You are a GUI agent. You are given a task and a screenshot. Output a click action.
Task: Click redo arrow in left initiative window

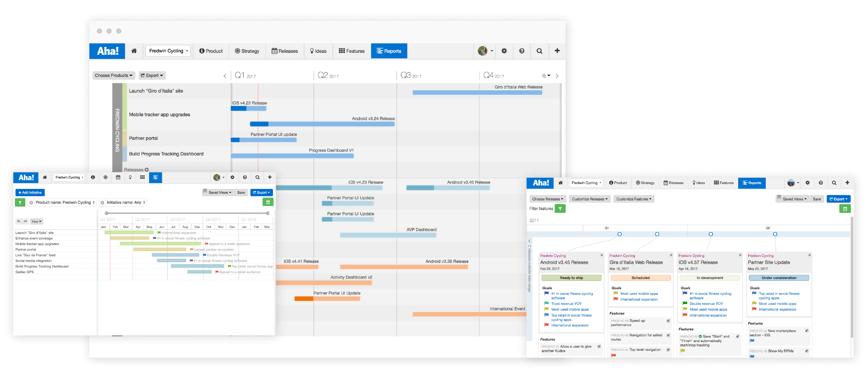25,221
